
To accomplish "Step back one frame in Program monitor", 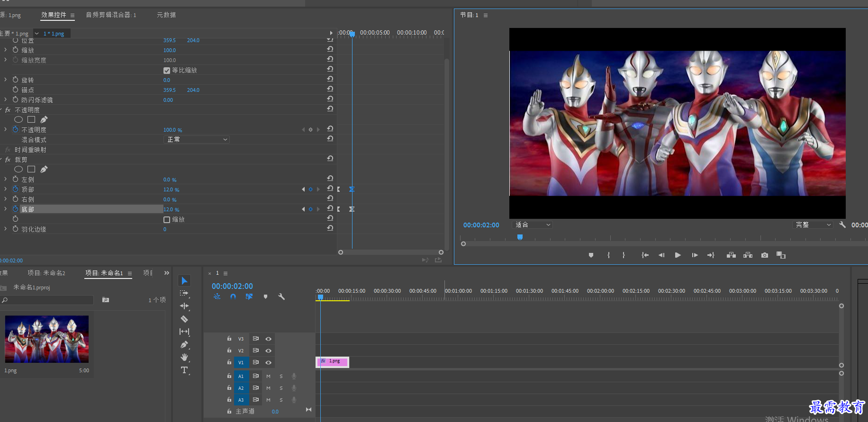I will click(661, 255).
